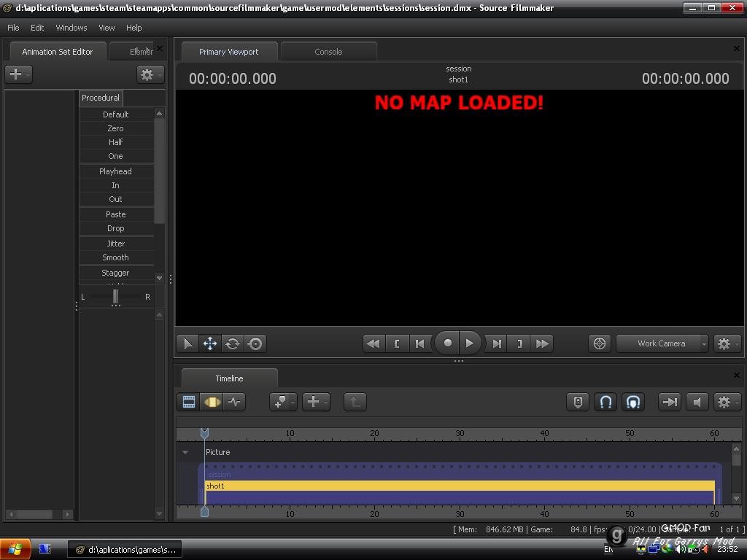Switch to the Primary Viewport tab
This screenshot has height=560, width=747.
pos(228,52)
